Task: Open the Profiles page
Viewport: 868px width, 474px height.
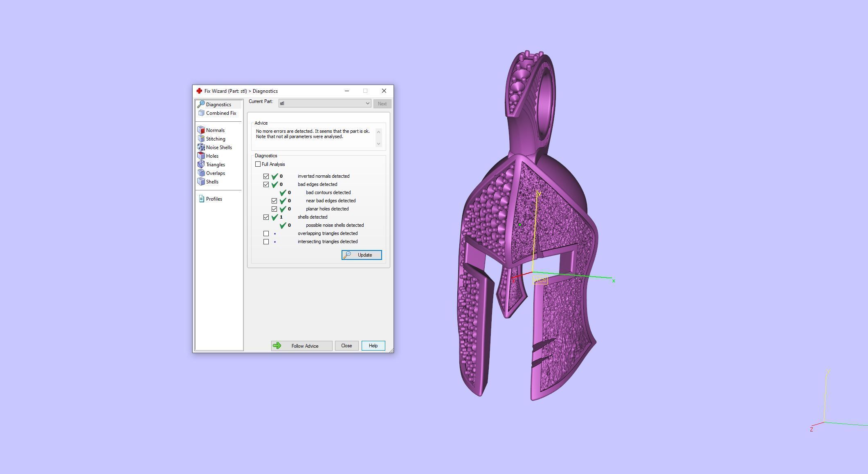Action: point(214,199)
